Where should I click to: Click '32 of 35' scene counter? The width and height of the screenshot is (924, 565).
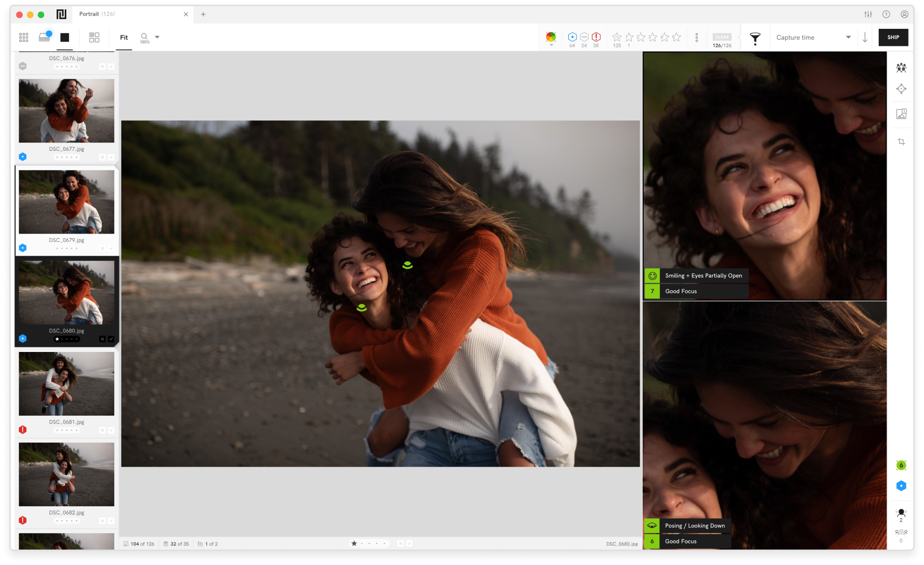coord(176,544)
